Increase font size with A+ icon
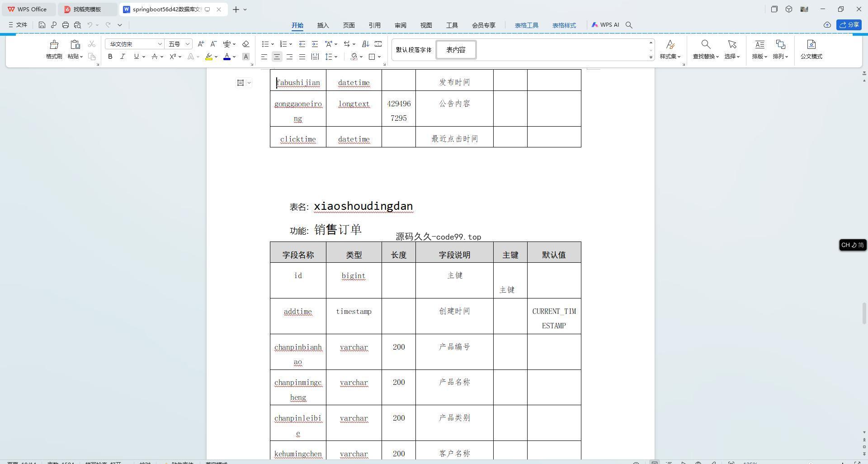This screenshot has width=868, height=464. coord(201,44)
